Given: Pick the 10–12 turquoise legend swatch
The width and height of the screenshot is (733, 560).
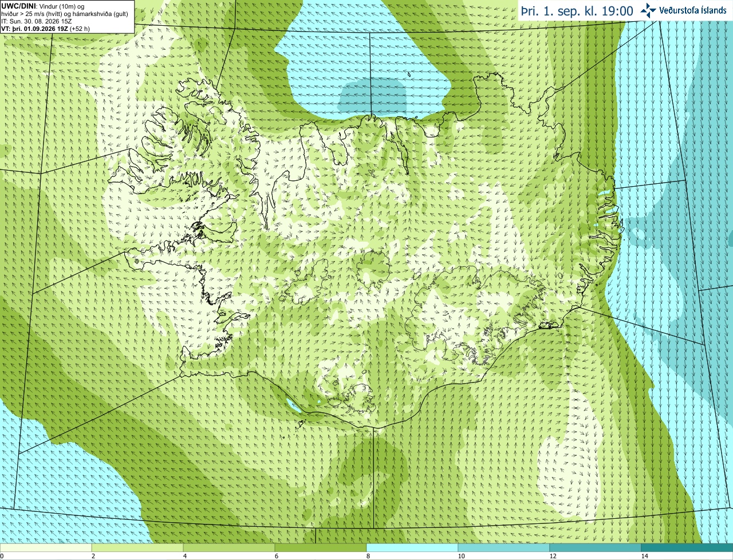Looking at the screenshot, I should coord(504,547).
